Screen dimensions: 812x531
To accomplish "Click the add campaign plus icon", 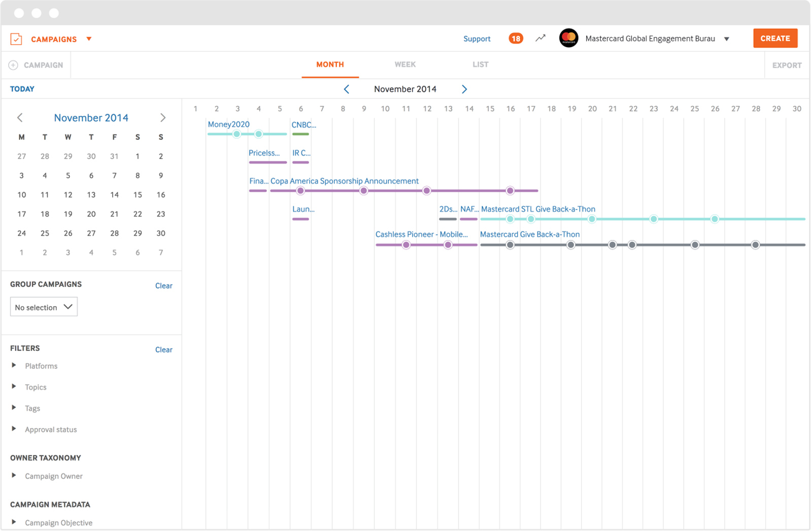I will (x=14, y=65).
